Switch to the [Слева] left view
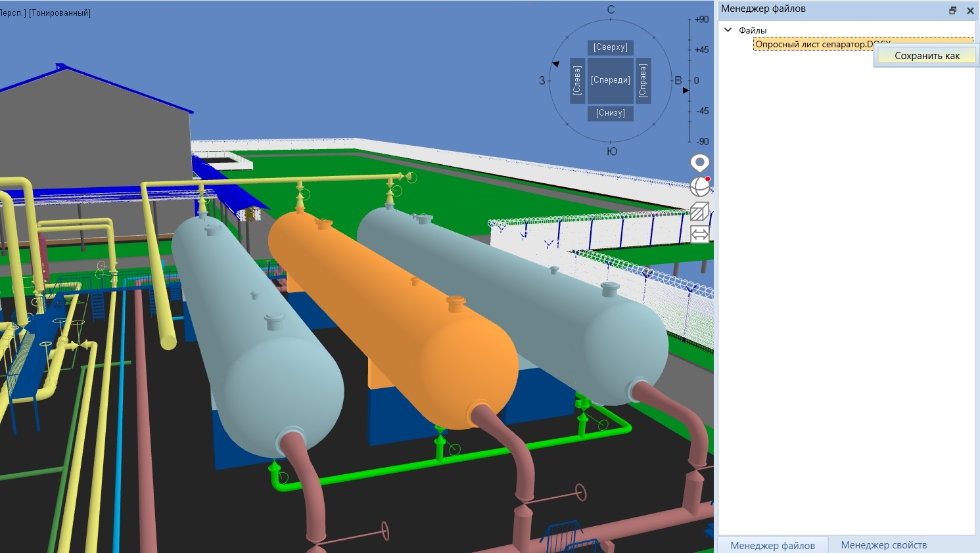This screenshot has height=553, width=980. click(577, 80)
